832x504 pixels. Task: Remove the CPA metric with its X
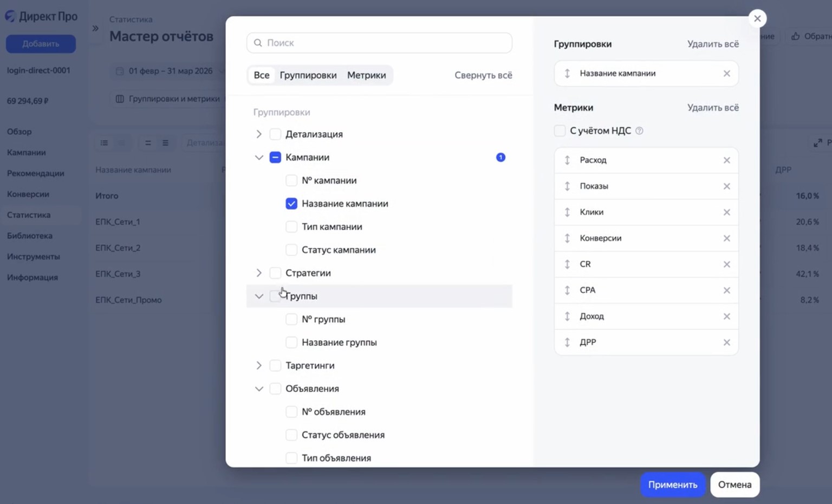tap(727, 290)
